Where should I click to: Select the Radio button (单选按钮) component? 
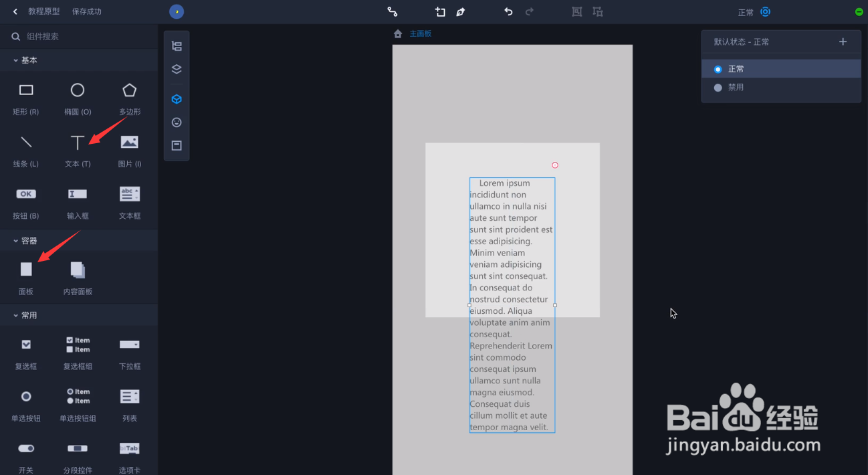point(26,404)
